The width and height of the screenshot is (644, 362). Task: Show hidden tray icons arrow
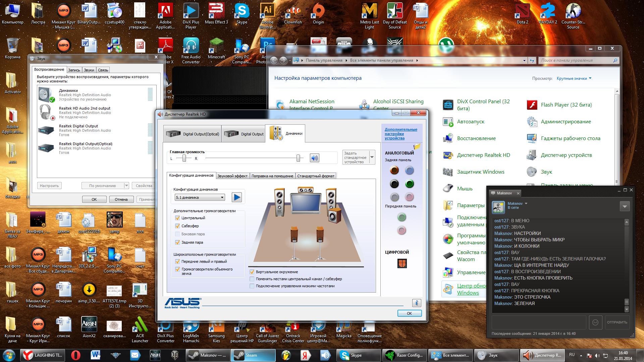coord(581,355)
